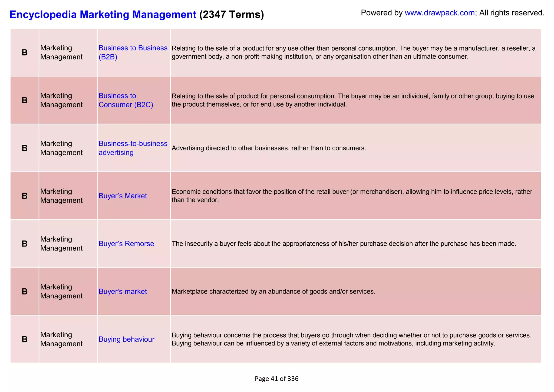This screenshot has height=392, width=554.
Task: Select the letter B in the Buyer's Remorse row
Action: coord(25,244)
